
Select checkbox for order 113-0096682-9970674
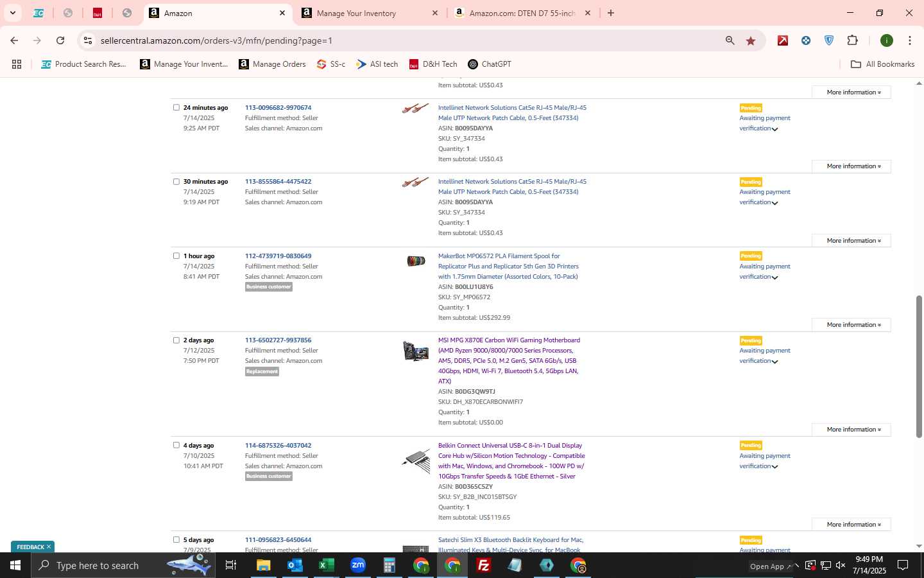pyautogui.click(x=176, y=107)
